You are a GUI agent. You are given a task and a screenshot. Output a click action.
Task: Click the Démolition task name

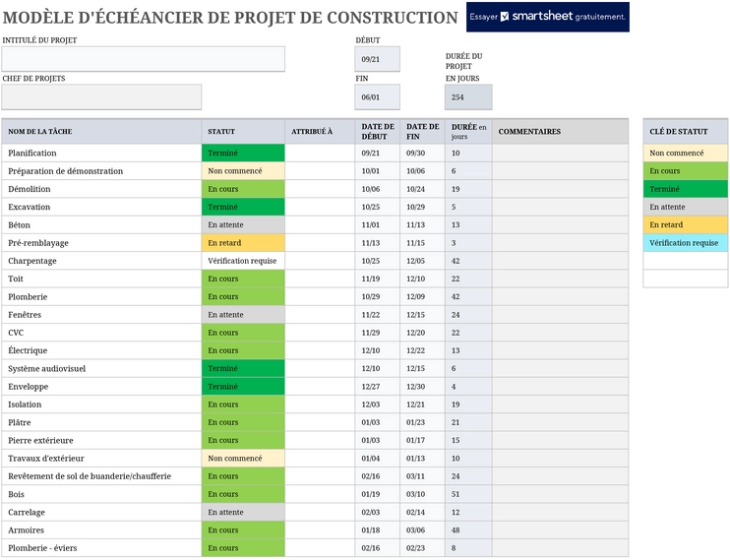pos(30,189)
